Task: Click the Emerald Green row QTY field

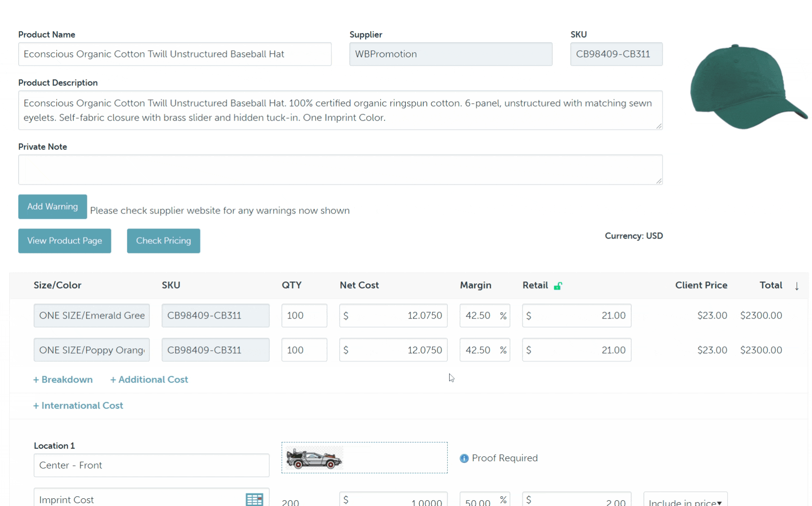Action: click(x=304, y=316)
